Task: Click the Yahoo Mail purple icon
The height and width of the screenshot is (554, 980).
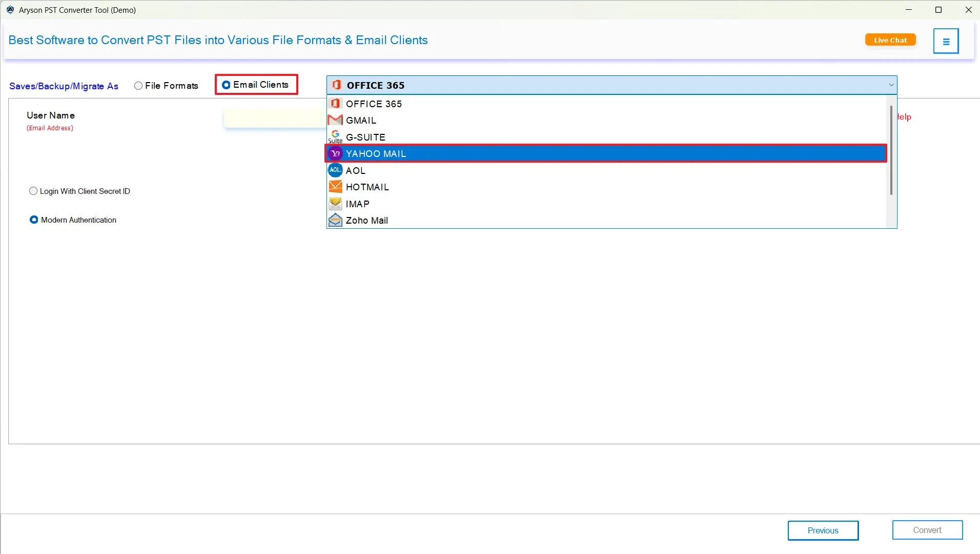Action: [x=335, y=153]
